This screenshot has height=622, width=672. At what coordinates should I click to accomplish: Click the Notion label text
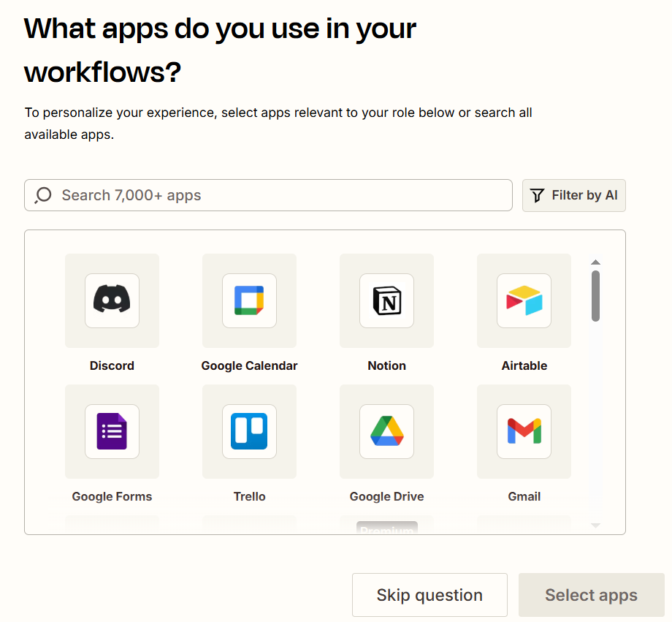click(x=386, y=365)
